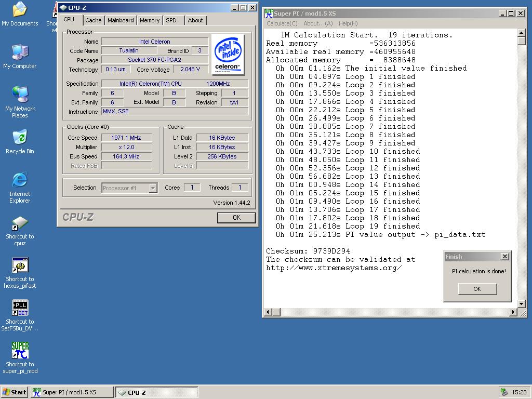Click the Super PI title bar icon
The height and width of the screenshot is (399, 532).
pos(269,13)
